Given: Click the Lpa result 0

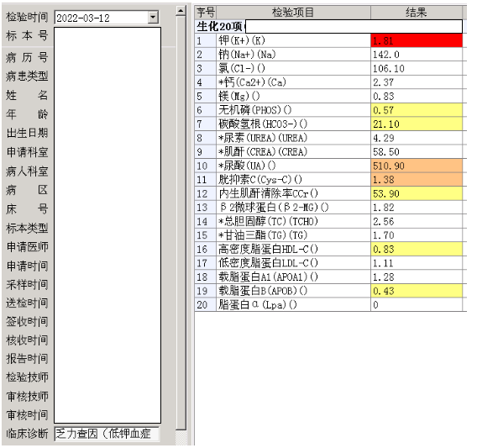Looking at the screenshot, I should click(417, 304).
